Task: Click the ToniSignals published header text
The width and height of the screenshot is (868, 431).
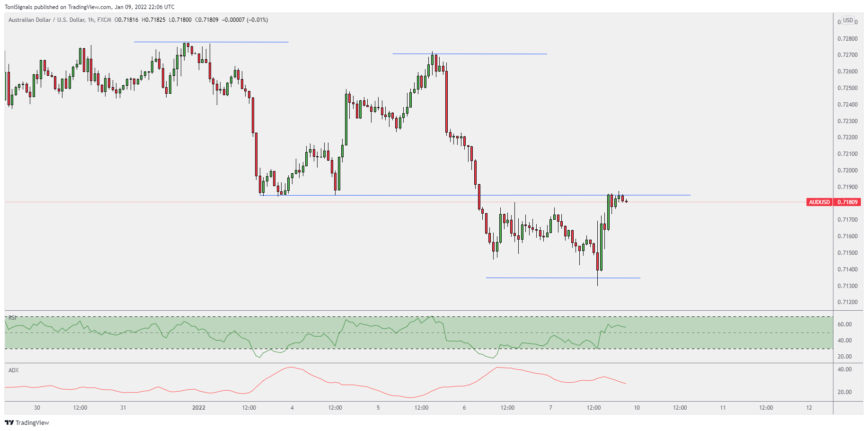Action: point(89,7)
